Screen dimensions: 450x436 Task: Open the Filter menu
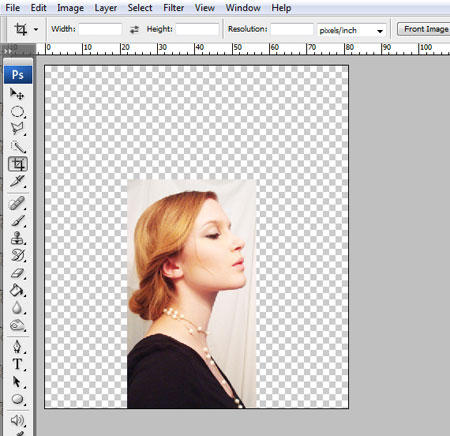click(173, 8)
